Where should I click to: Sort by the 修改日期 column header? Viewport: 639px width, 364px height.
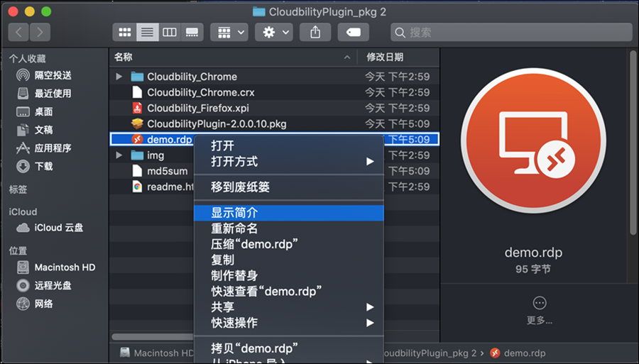click(385, 57)
